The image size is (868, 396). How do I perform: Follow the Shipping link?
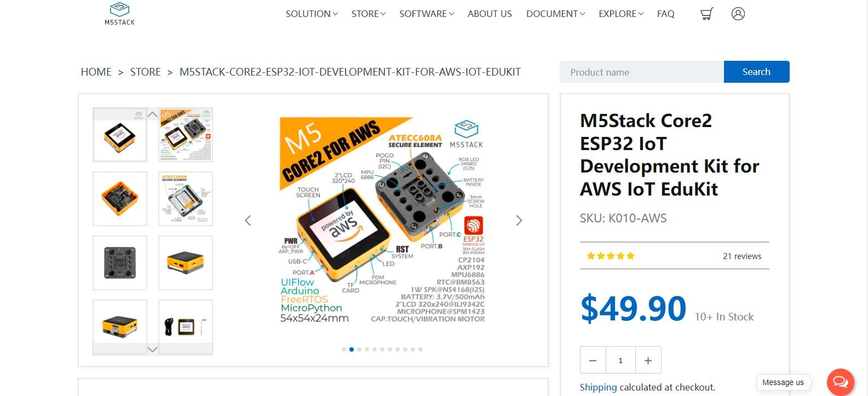598,387
